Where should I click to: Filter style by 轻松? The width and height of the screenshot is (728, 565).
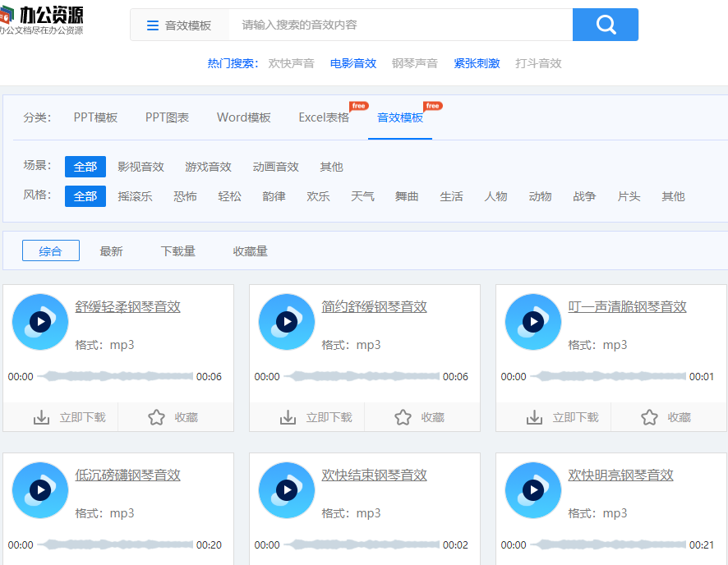coord(229,196)
